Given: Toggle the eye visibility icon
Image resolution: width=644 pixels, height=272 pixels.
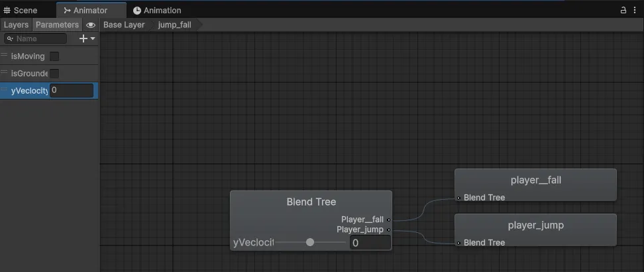Looking at the screenshot, I should (90, 25).
